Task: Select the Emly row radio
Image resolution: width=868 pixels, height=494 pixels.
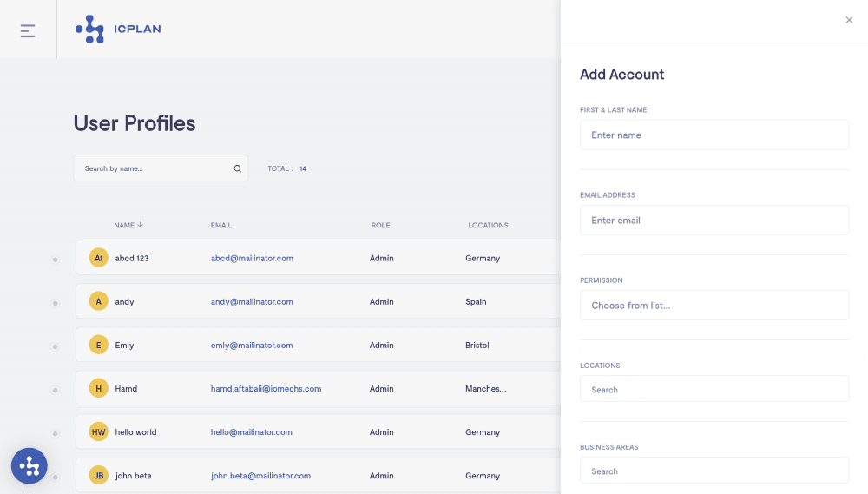Action: tap(56, 346)
